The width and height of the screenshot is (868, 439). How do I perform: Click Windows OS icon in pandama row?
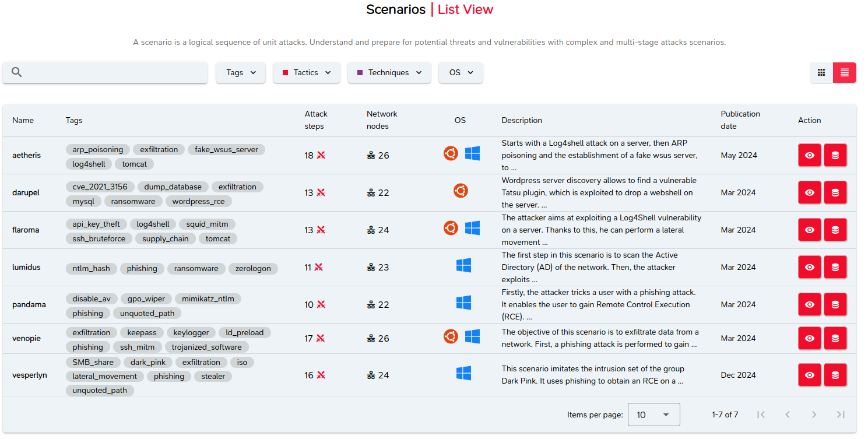[x=463, y=303]
